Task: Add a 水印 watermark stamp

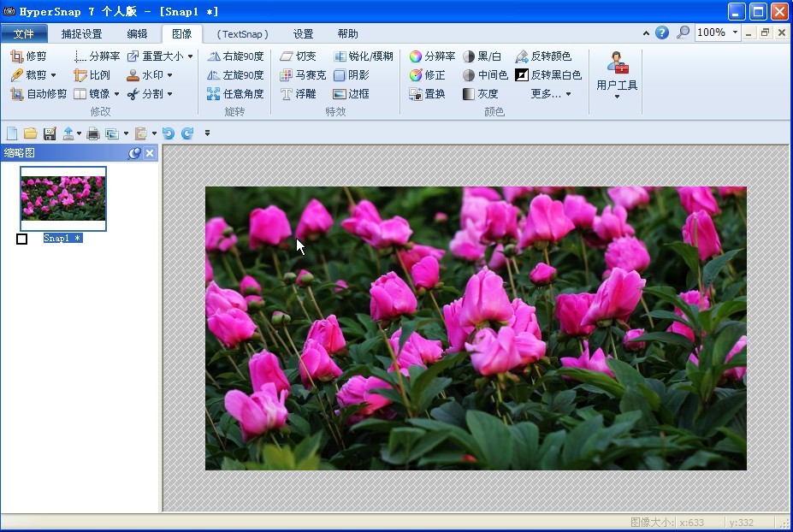Action: click(145, 75)
